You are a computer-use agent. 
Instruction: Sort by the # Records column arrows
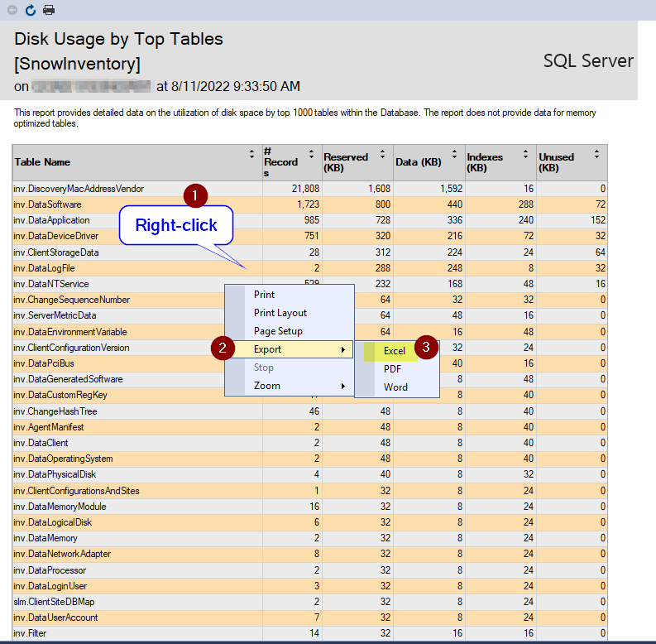(311, 154)
